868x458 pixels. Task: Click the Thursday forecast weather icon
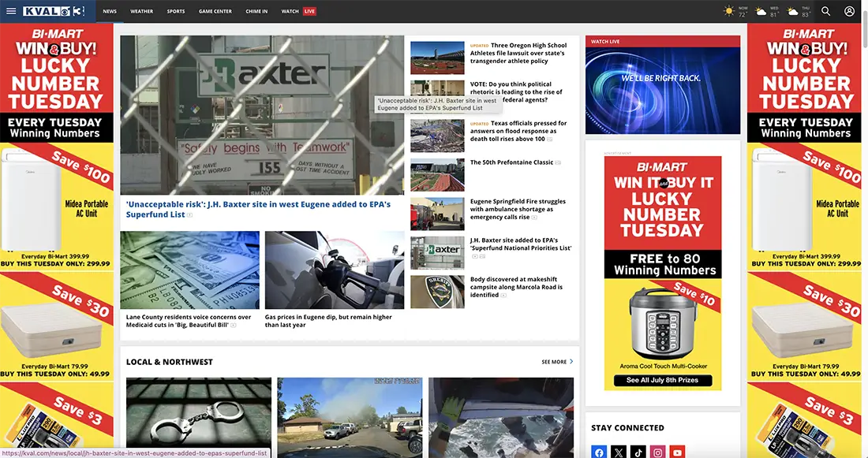(x=793, y=11)
